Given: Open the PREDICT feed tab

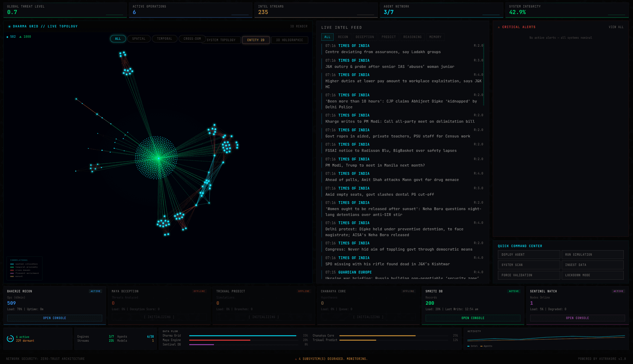Looking at the screenshot, I should pos(389,37).
